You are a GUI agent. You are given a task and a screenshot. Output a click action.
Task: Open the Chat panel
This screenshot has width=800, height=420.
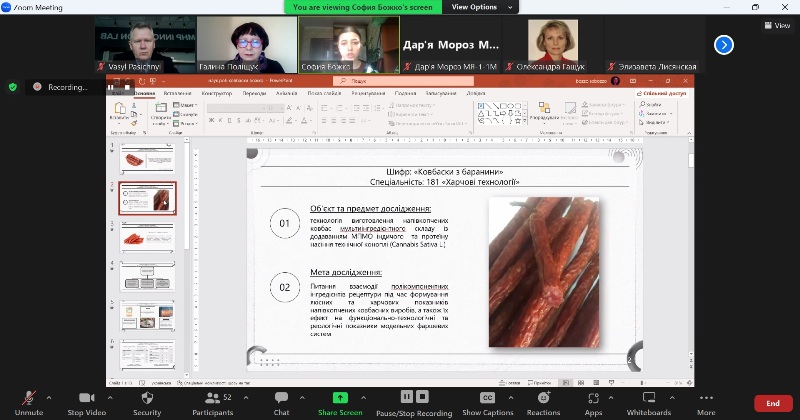click(281, 399)
